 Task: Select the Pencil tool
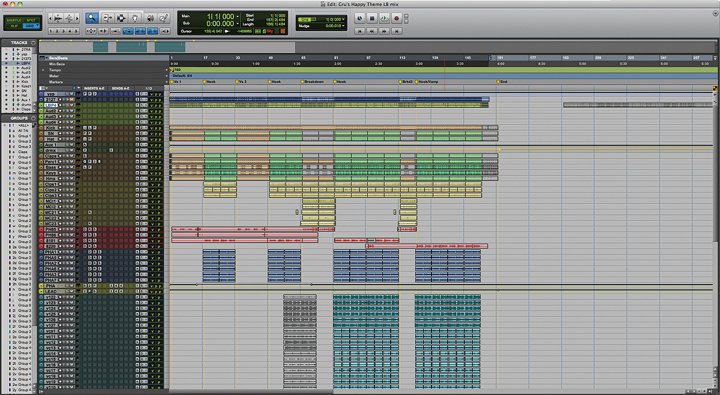(x=164, y=18)
